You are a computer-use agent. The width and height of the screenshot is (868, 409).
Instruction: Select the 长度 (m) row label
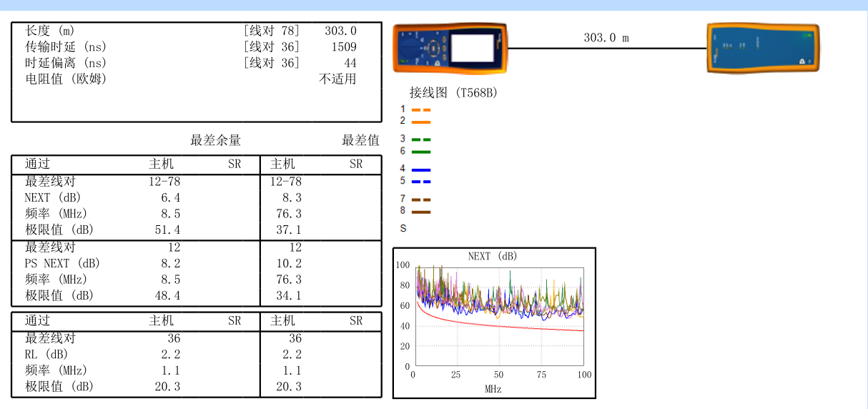[x=50, y=31]
